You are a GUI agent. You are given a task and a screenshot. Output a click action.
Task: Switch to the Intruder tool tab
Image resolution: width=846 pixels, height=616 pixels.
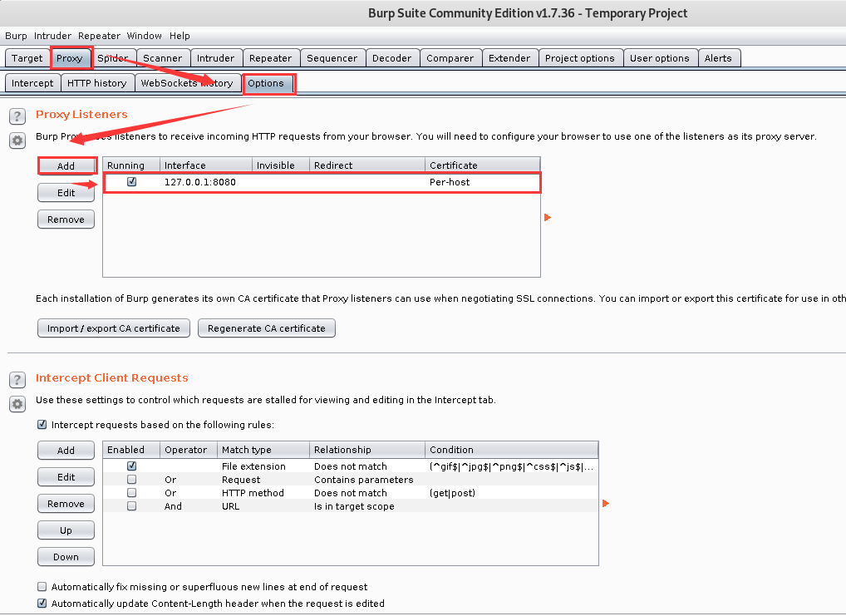(215, 58)
